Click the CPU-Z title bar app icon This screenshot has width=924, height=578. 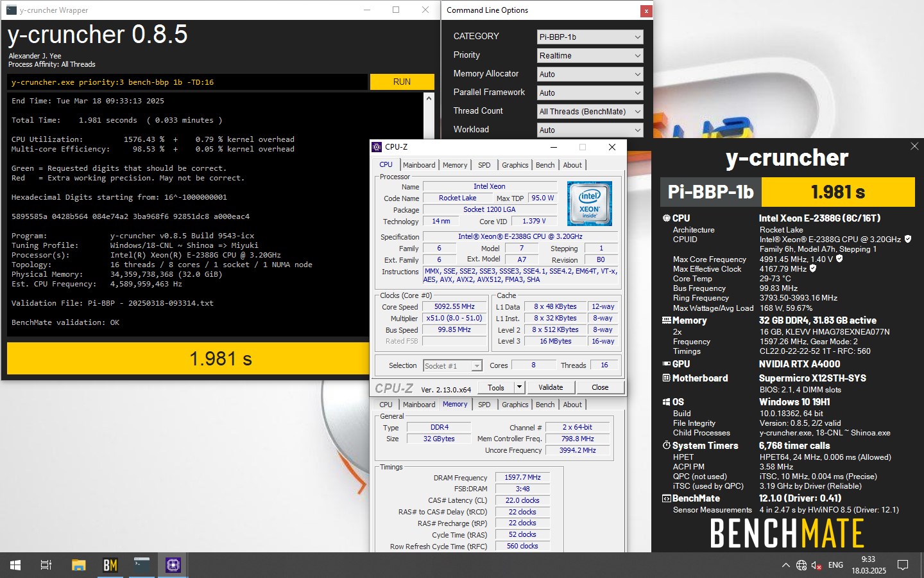[377, 147]
